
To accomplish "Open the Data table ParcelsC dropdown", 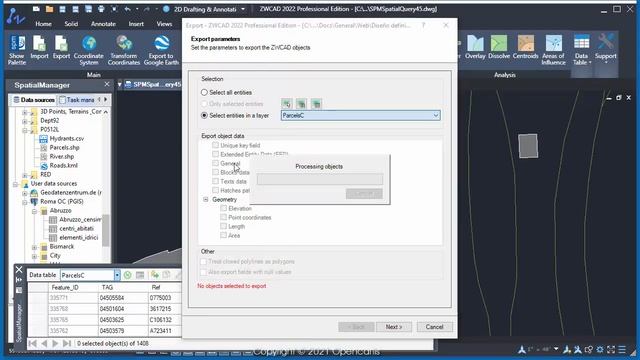I will (x=117, y=275).
